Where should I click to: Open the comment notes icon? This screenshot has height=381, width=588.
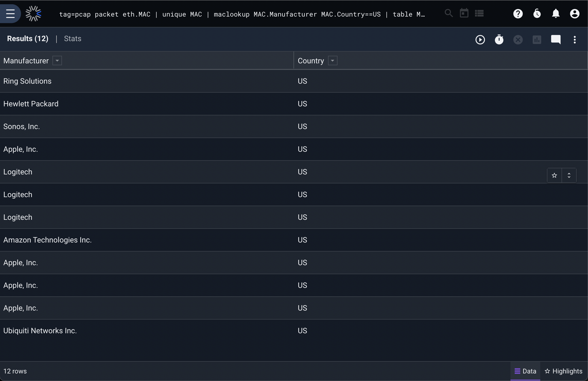556,39
